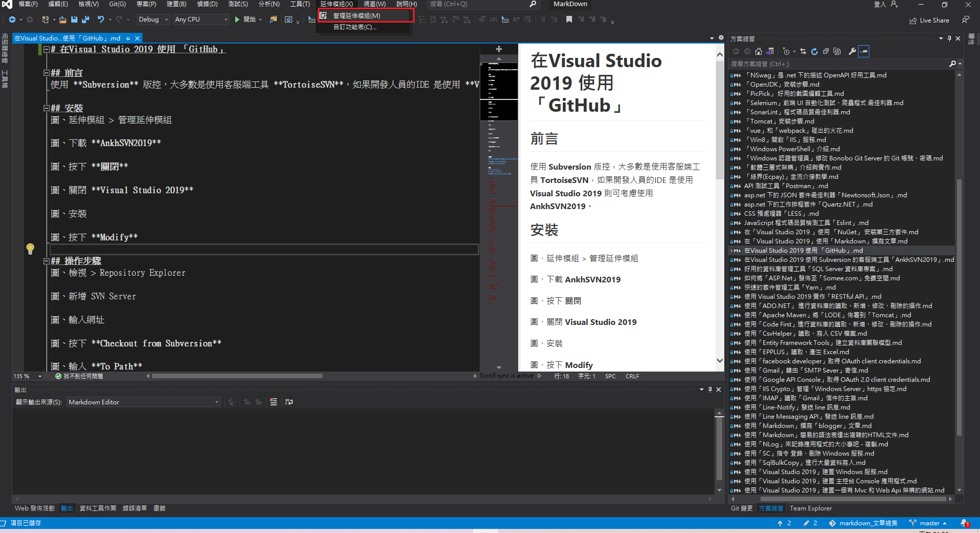Click the markdown_文章總集 repository button
980x533 pixels.
click(863, 523)
